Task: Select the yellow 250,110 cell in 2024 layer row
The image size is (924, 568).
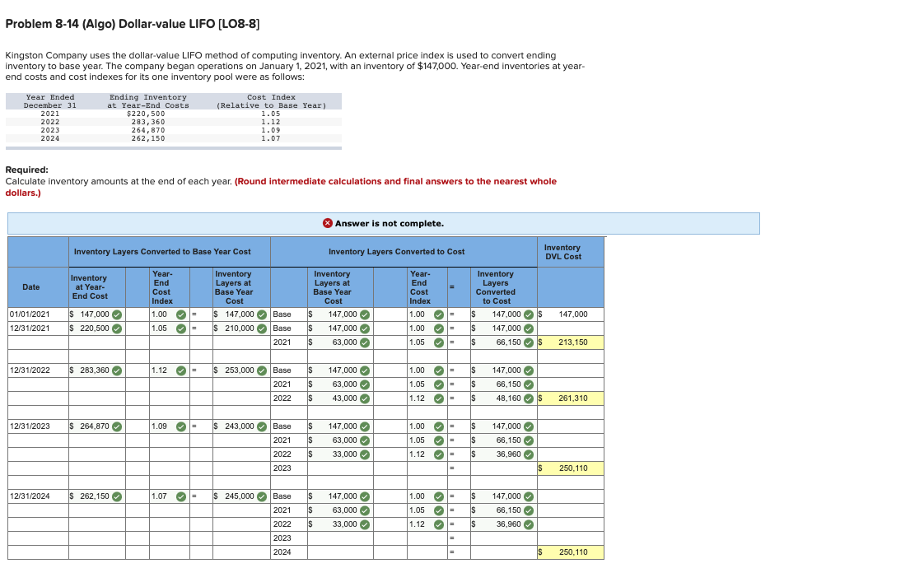Action: (571, 552)
